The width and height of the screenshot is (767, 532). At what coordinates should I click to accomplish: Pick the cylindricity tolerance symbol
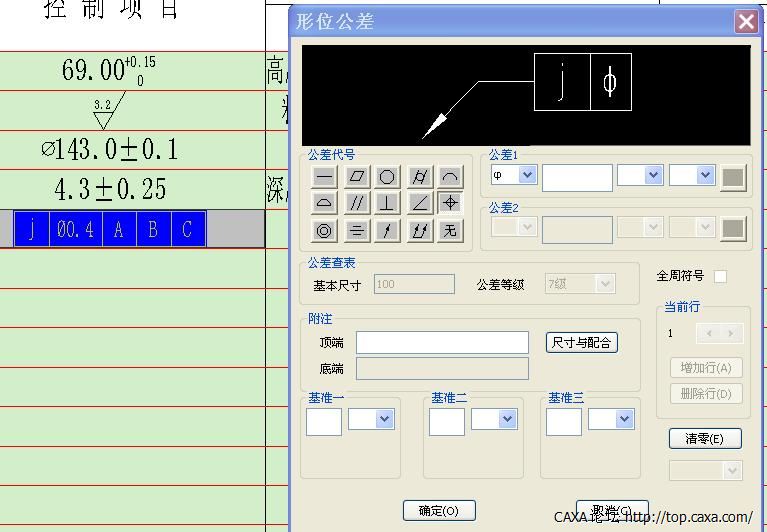pyautogui.click(x=419, y=177)
